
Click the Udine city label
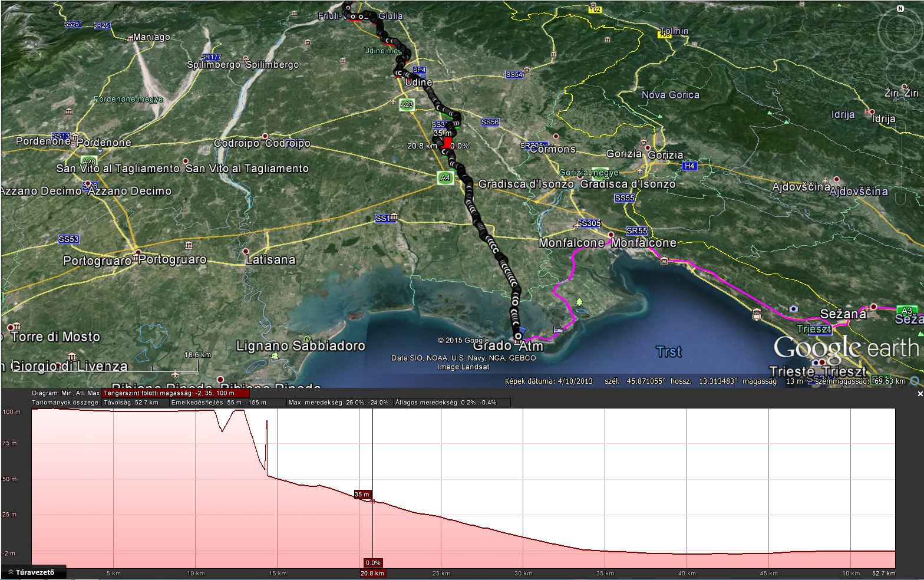coord(418,82)
